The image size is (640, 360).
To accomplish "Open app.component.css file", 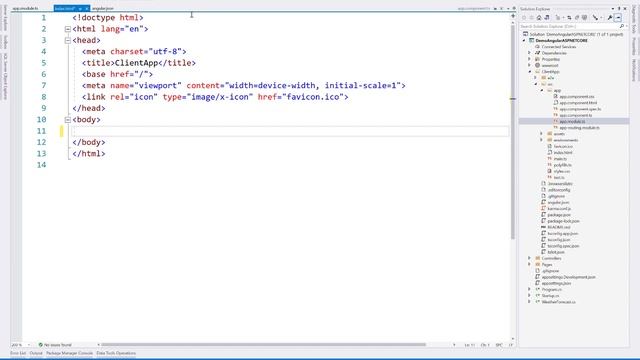I will pos(577,97).
